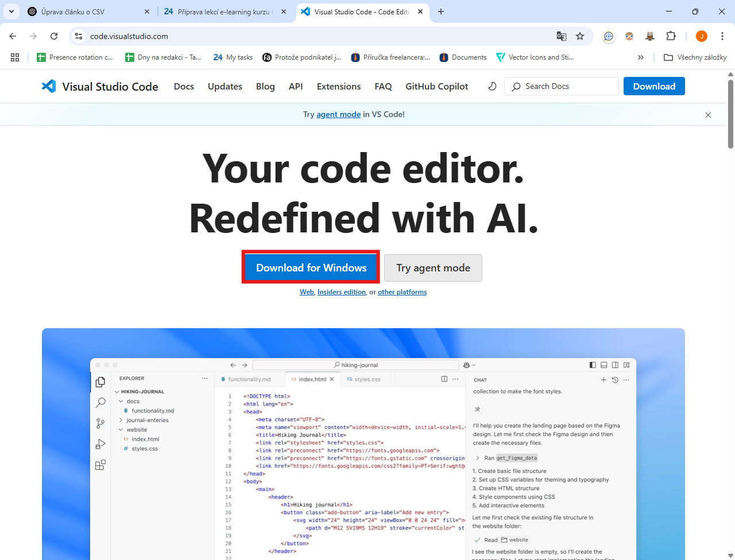Reload the page with the browser refresh icon
Image resolution: width=735 pixels, height=560 pixels.
pos(54,36)
